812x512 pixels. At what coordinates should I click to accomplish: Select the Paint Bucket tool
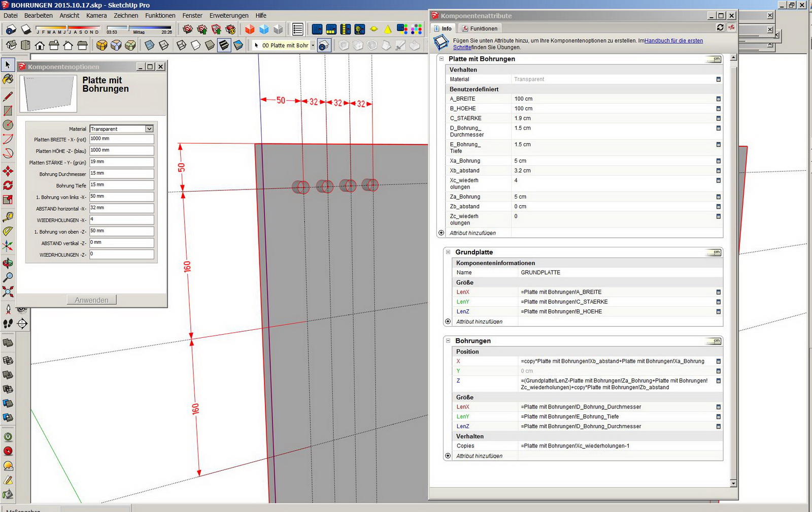click(x=8, y=79)
